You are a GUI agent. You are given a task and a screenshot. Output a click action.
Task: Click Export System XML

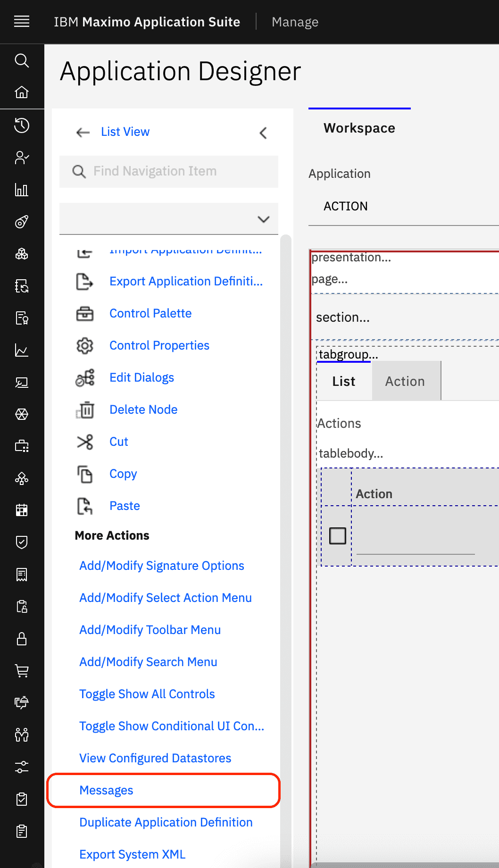(133, 854)
